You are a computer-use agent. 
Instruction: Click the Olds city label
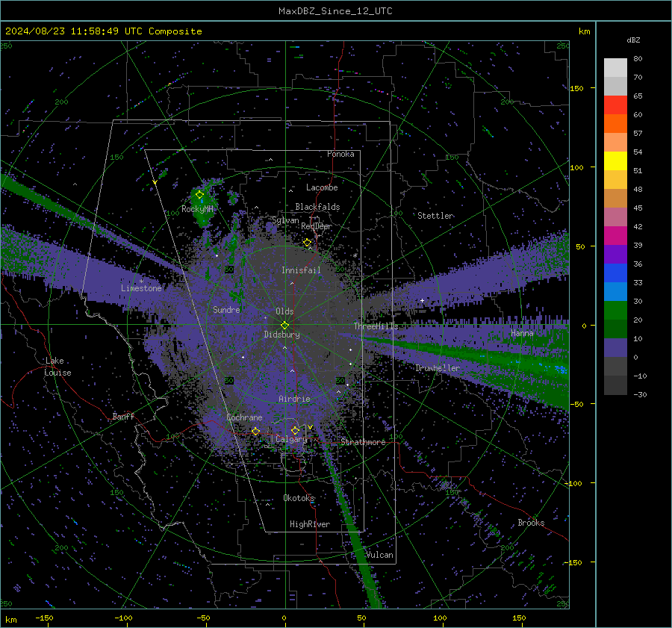284,311
